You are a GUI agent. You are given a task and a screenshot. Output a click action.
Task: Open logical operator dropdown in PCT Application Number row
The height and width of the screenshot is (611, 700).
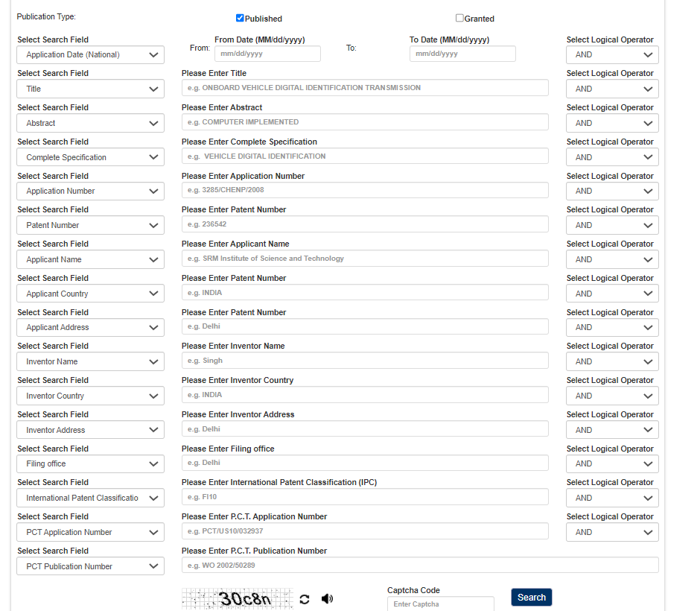(612, 532)
